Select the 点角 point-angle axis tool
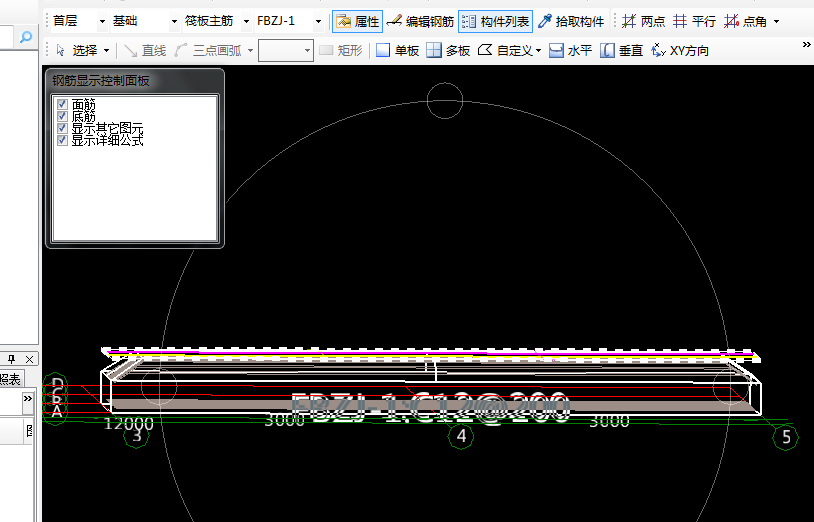 [745, 21]
